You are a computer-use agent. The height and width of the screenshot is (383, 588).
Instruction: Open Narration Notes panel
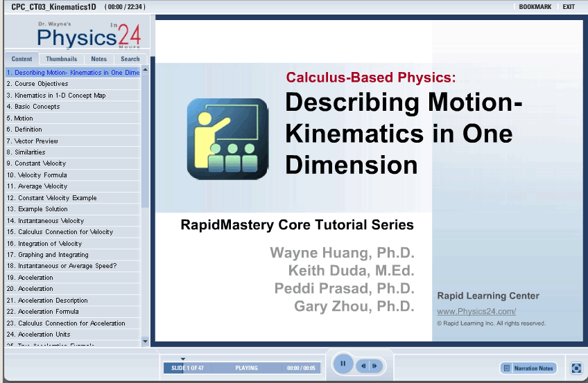click(528, 368)
